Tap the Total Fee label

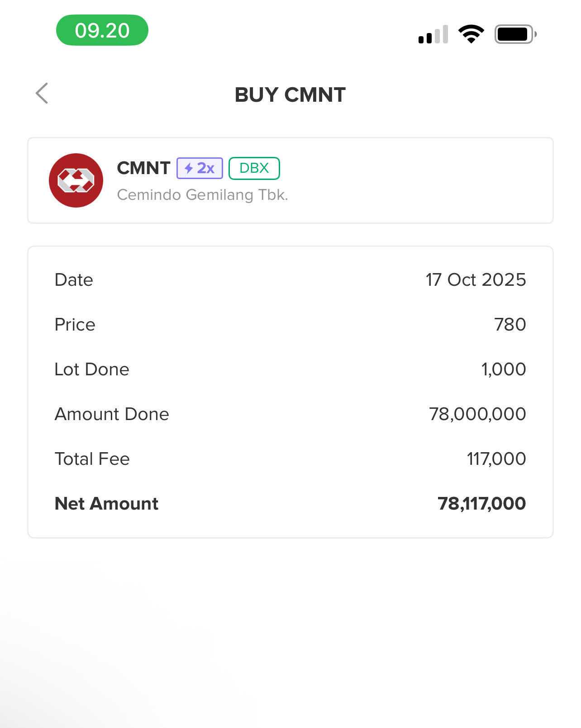[92, 459]
